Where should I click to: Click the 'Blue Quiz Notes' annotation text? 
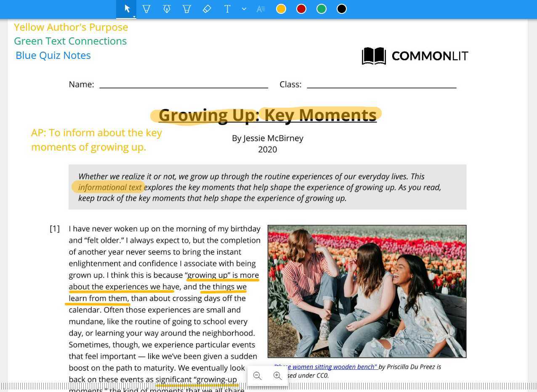pyautogui.click(x=53, y=55)
